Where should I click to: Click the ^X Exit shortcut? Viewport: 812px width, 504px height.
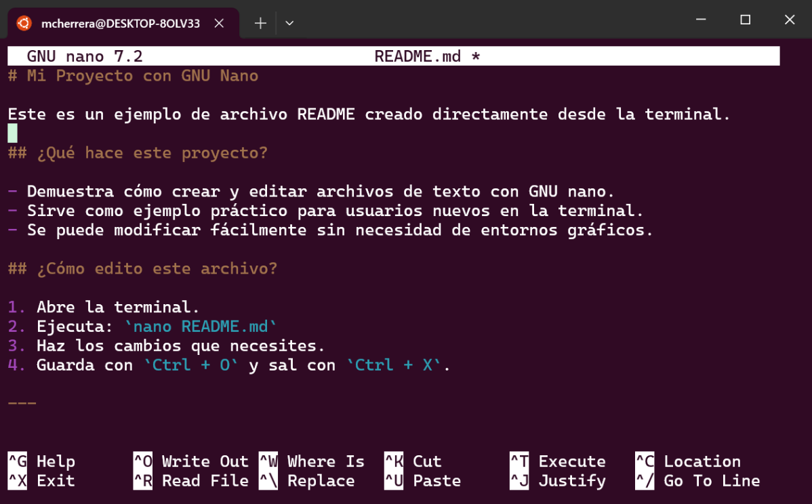tap(42, 481)
